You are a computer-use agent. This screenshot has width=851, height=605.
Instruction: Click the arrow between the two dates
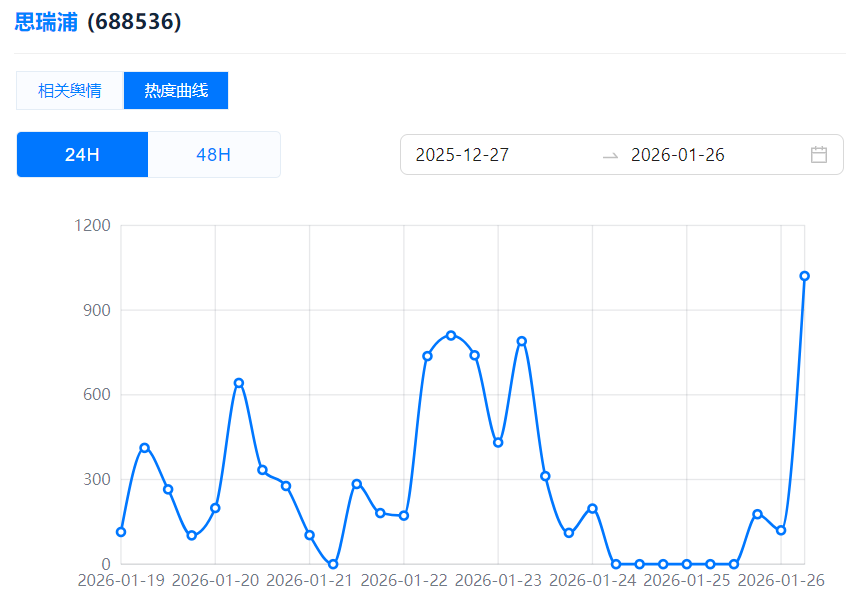610,155
